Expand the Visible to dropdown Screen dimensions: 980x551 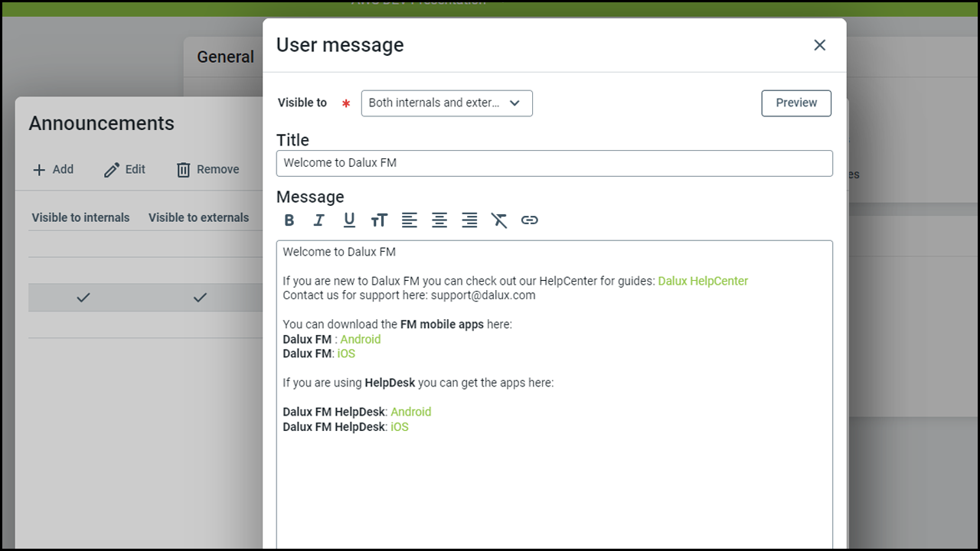446,103
